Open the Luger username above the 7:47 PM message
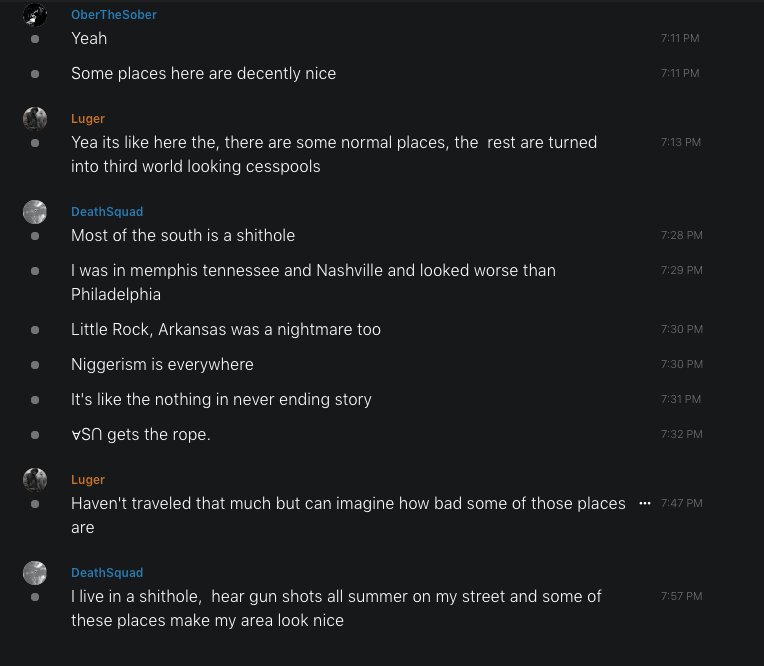 88,480
